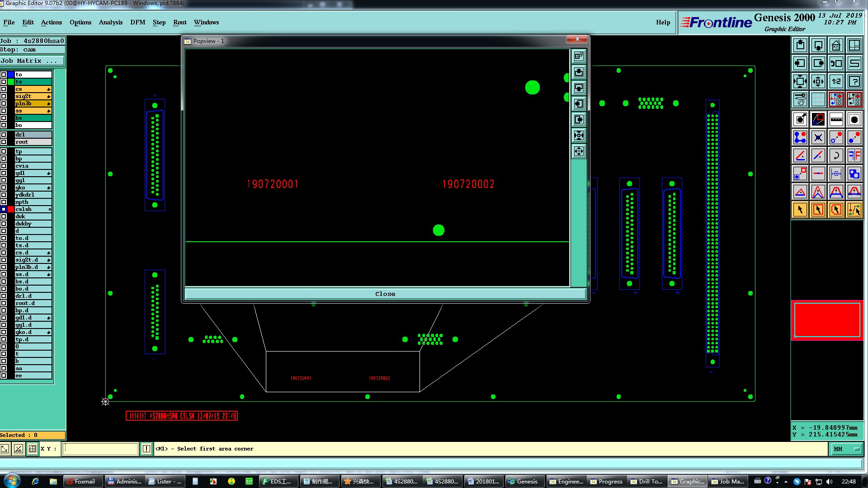Click the rotate arc arrow tool

(x=836, y=156)
